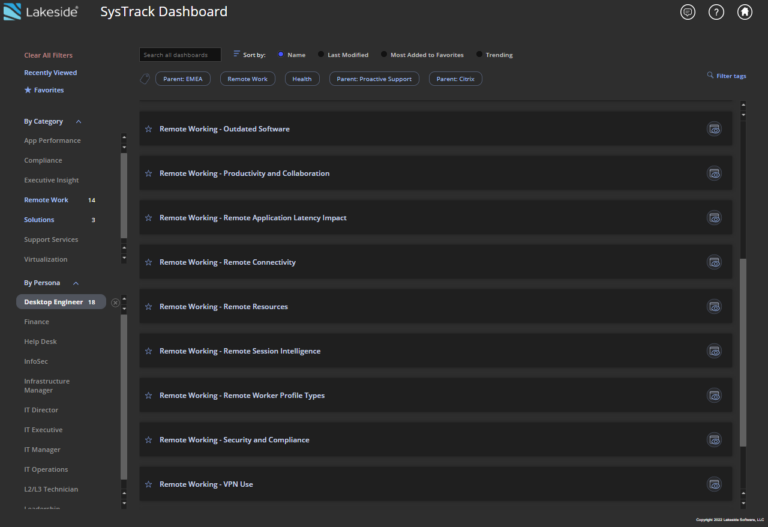Preview icon for Outdated Software row
Screen dimensions: 768x527
coord(714,129)
